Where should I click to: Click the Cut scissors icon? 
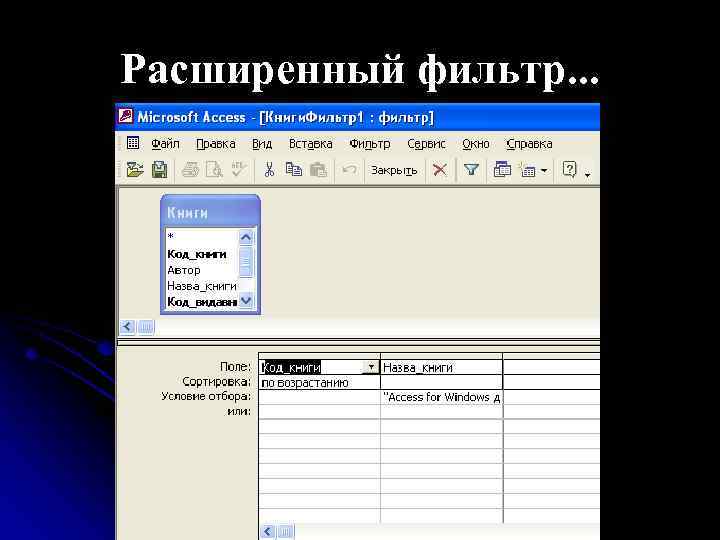[269, 170]
